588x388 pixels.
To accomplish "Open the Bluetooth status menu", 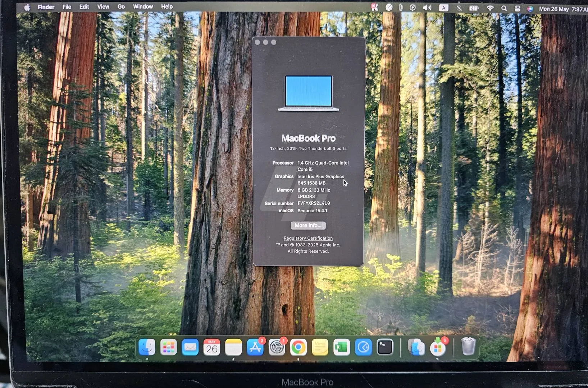I will click(459, 8).
